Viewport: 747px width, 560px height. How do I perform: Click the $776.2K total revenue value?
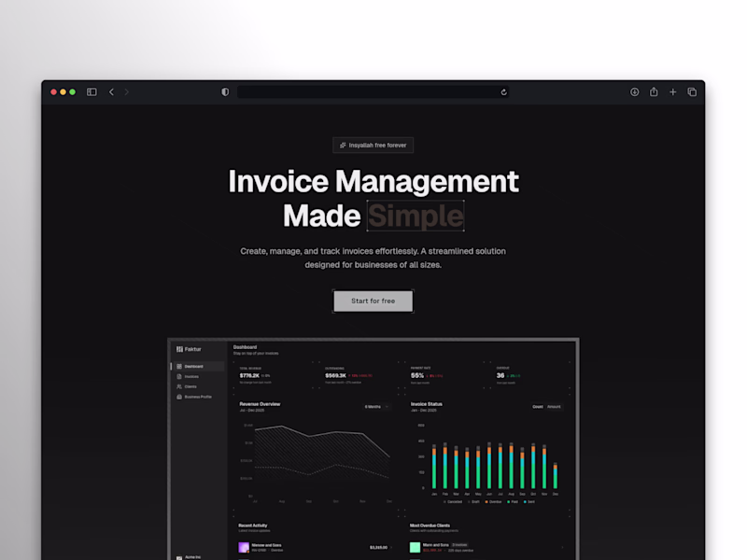tap(249, 376)
